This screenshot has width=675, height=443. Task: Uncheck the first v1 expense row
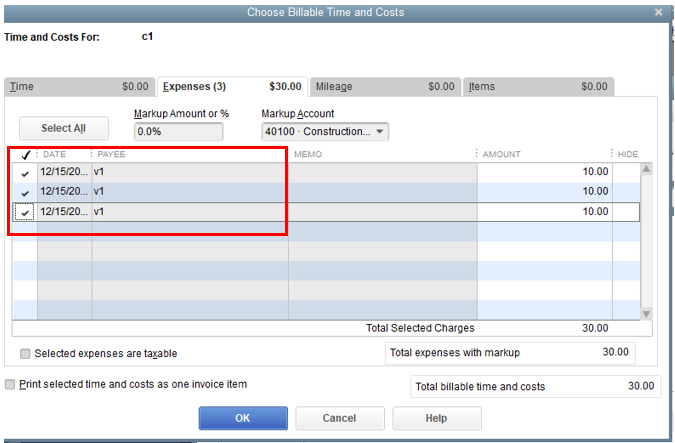click(25, 173)
